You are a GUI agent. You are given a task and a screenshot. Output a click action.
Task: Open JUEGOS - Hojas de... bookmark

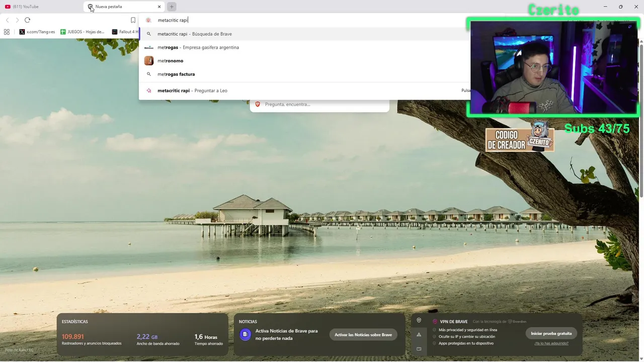83,32
